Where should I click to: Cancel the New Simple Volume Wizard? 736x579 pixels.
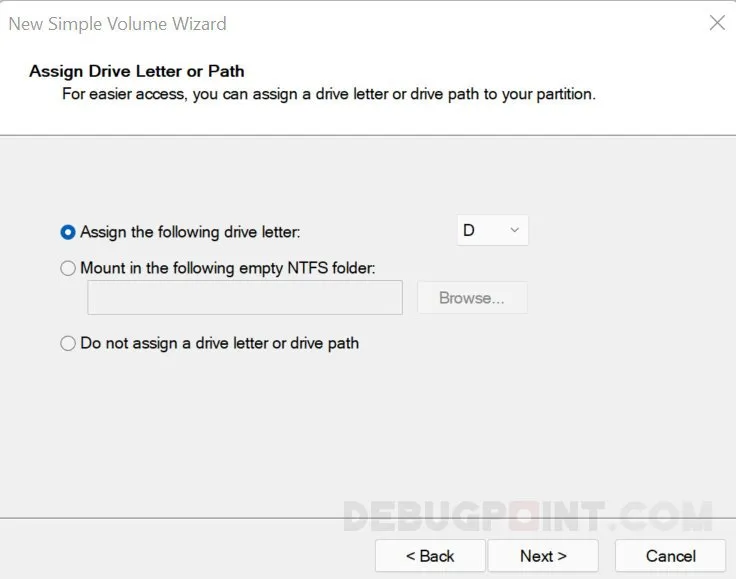coord(670,556)
